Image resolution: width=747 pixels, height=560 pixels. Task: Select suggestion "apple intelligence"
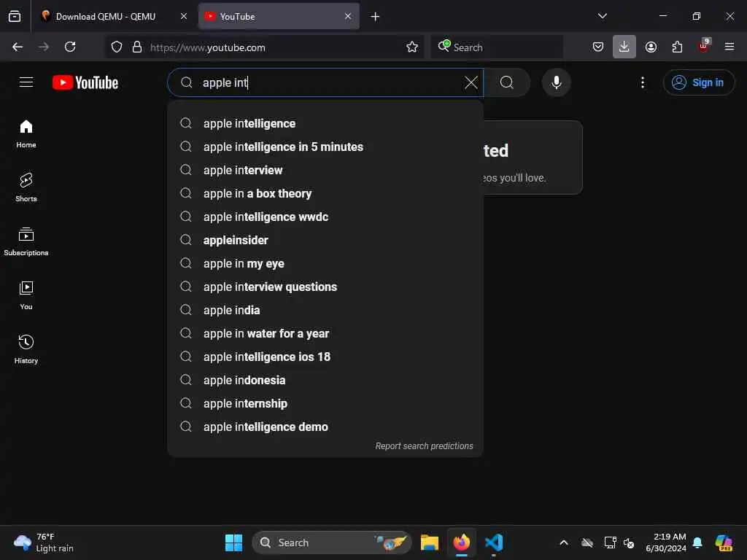pos(325,123)
